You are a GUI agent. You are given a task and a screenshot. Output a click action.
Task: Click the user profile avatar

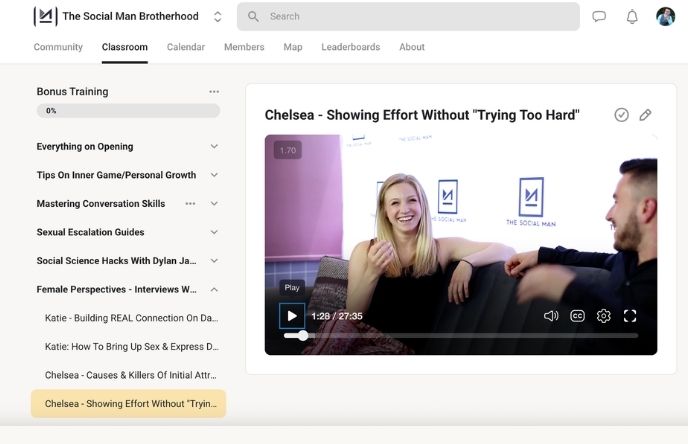[665, 17]
